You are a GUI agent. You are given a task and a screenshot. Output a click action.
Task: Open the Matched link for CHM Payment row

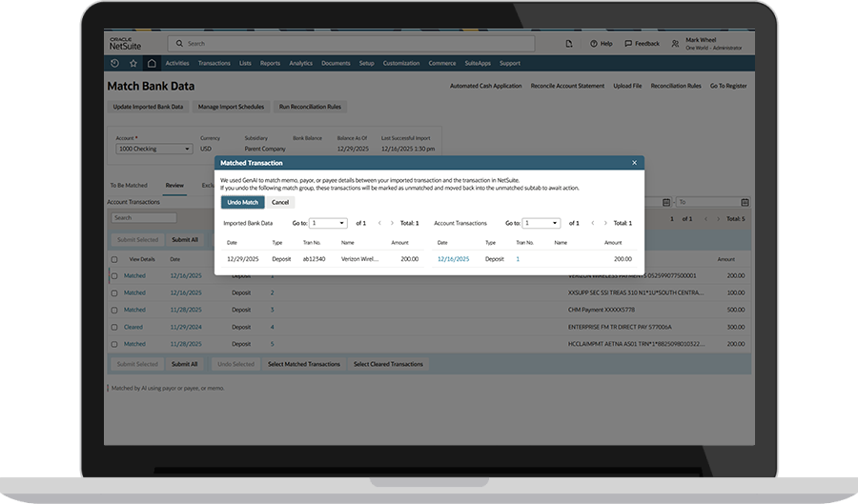click(134, 310)
